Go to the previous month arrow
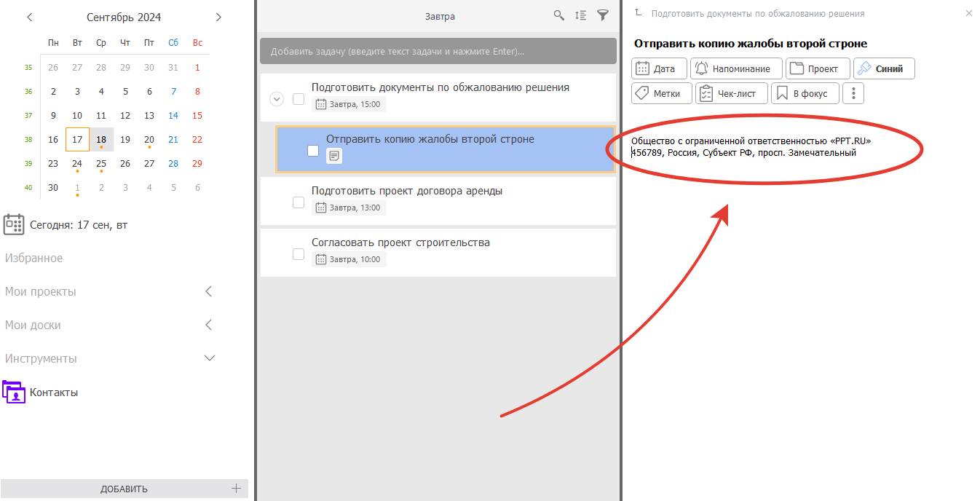 click(x=30, y=17)
